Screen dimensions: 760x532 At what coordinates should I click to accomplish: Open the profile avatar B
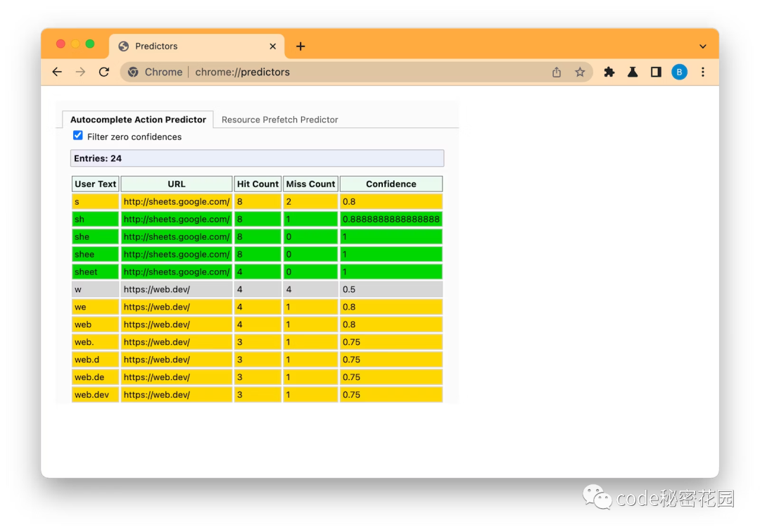coord(679,72)
